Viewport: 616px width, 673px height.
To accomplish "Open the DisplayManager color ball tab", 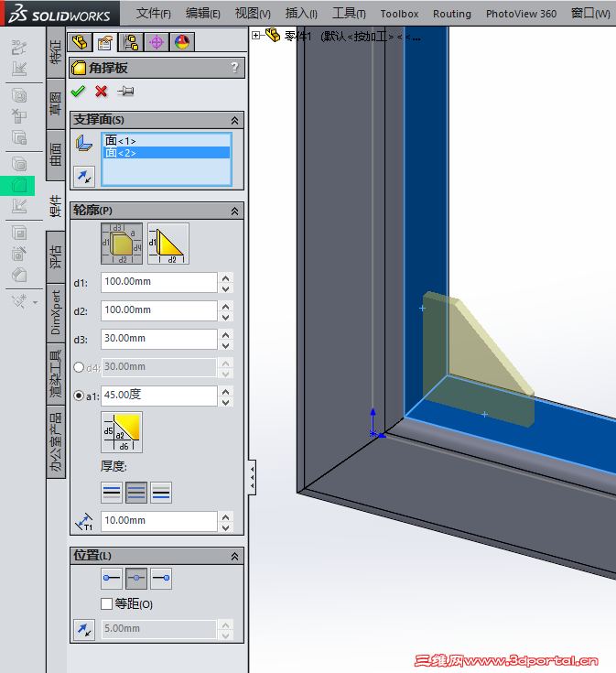I will [182, 42].
